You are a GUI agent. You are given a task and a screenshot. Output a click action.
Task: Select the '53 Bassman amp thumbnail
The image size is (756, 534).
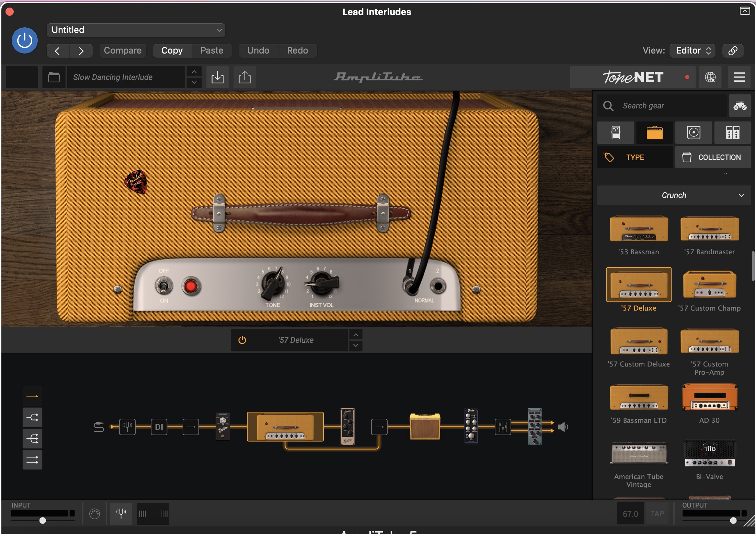pyautogui.click(x=639, y=229)
